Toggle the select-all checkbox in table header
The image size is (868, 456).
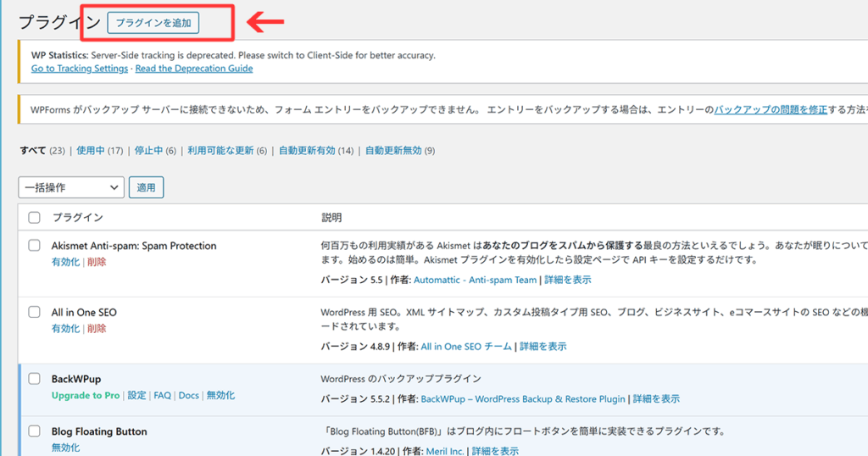tap(35, 218)
